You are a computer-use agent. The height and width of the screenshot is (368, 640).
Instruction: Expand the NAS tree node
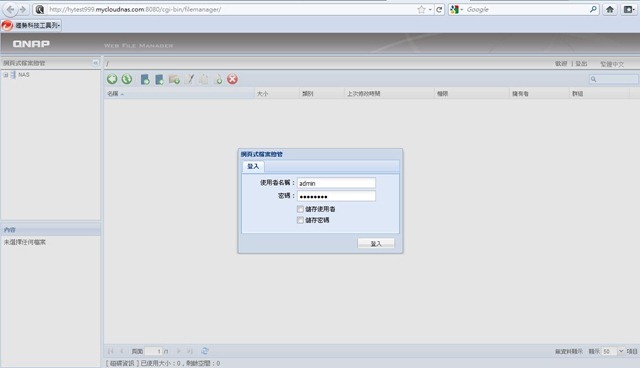click(6, 75)
